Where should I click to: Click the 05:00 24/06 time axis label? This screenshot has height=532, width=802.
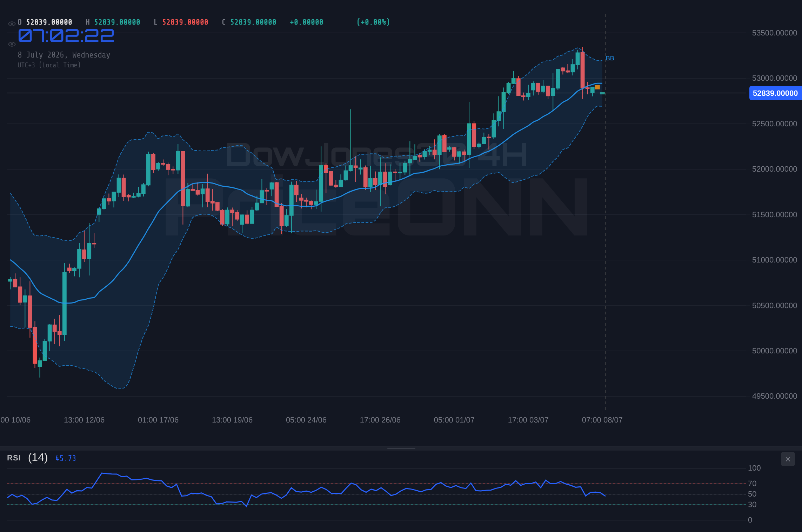pos(306,420)
